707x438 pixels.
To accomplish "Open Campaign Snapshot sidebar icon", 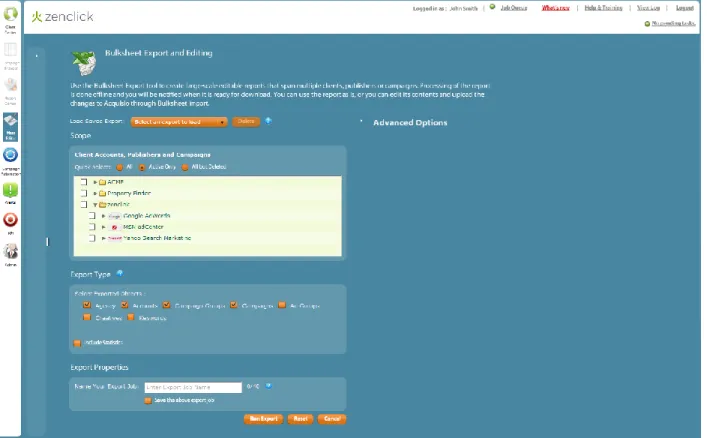I will [x=10, y=49].
